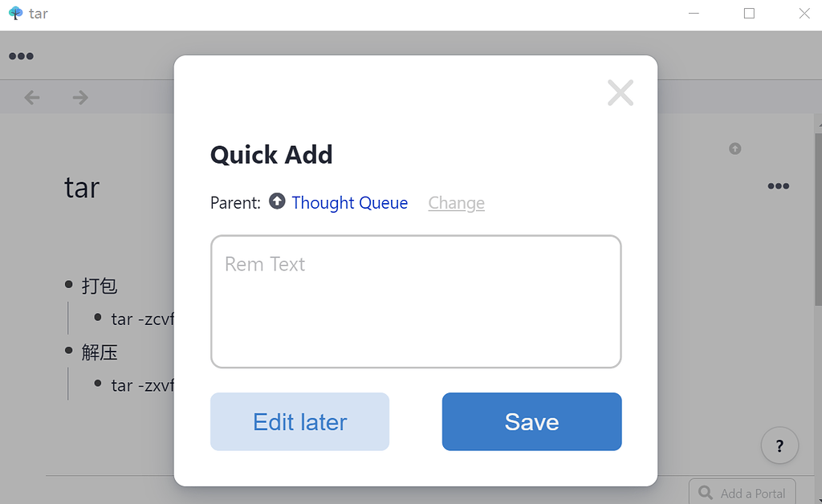Navigate forward using the right arrow
Screen dimensions: 822x504
pyautogui.click(x=79, y=97)
